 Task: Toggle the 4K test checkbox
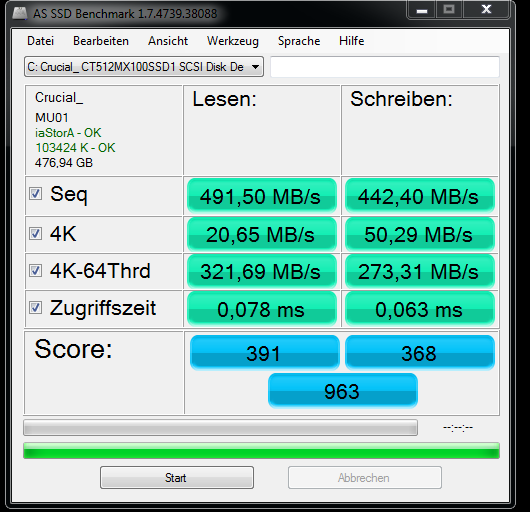35,233
